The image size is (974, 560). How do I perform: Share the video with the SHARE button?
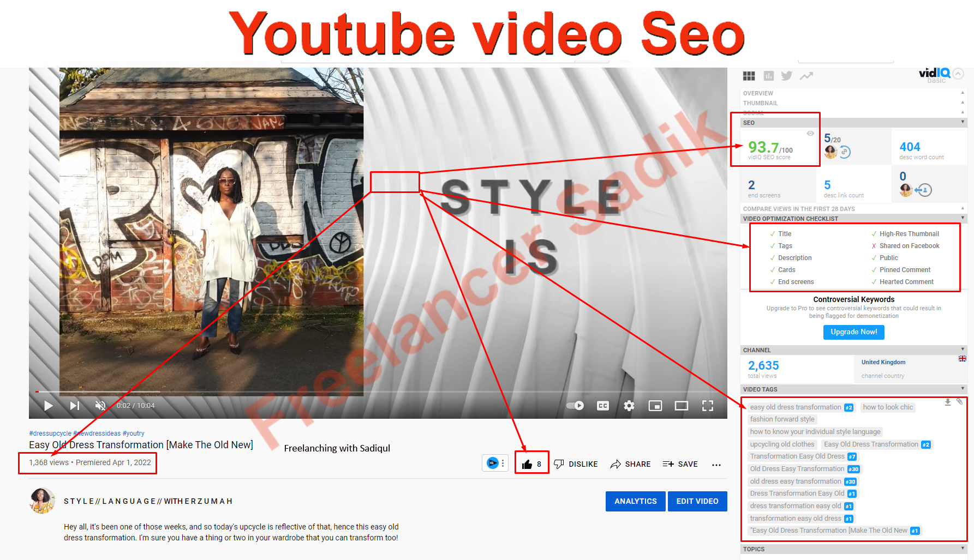click(x=630, y=464)
